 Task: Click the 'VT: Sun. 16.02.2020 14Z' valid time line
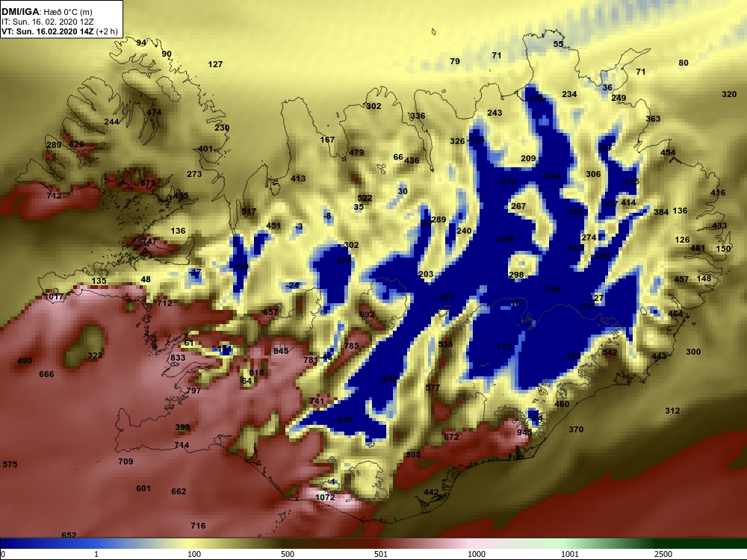(x=48, y=31)
